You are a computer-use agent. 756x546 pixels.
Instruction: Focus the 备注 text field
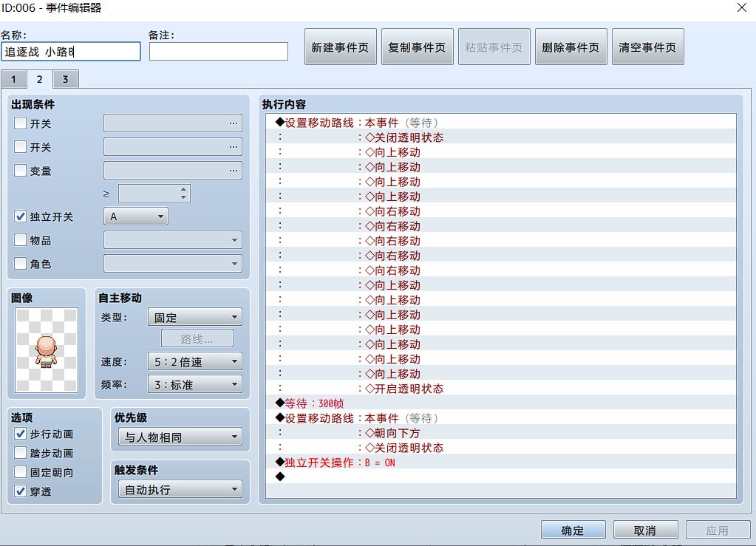pos(219,52)
